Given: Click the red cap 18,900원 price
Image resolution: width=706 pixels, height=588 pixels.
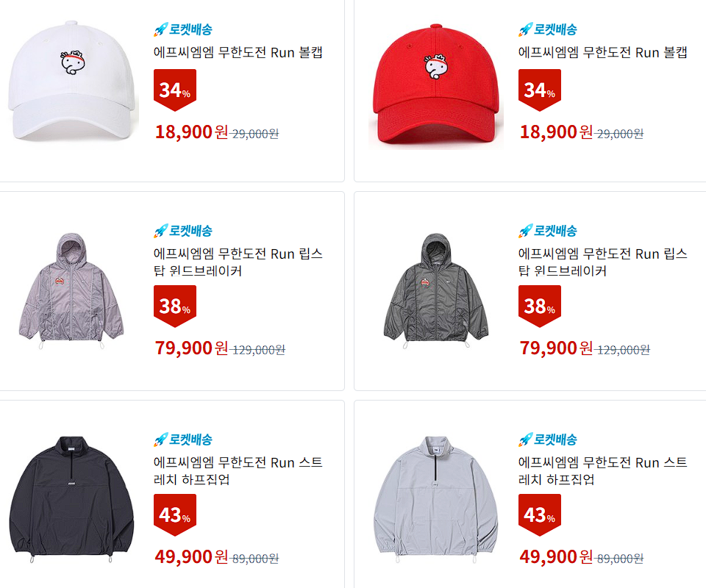Looking at the screenshot, I should click(556, 132).
